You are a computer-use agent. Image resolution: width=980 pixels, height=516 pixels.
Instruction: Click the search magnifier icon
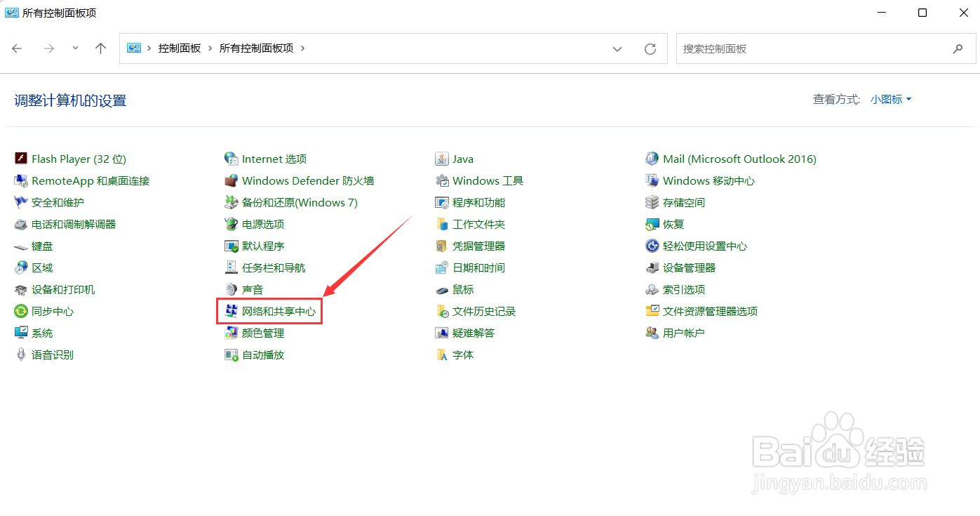pos(958,49)
